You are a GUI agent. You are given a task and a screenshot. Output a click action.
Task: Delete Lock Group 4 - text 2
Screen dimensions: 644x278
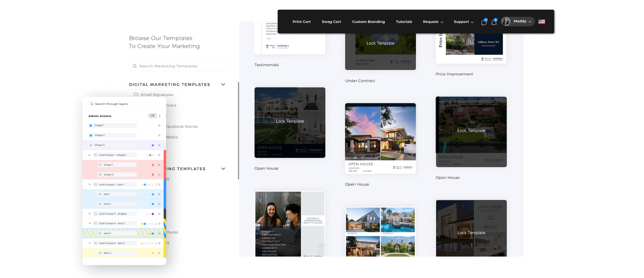(x=159, y=223)
